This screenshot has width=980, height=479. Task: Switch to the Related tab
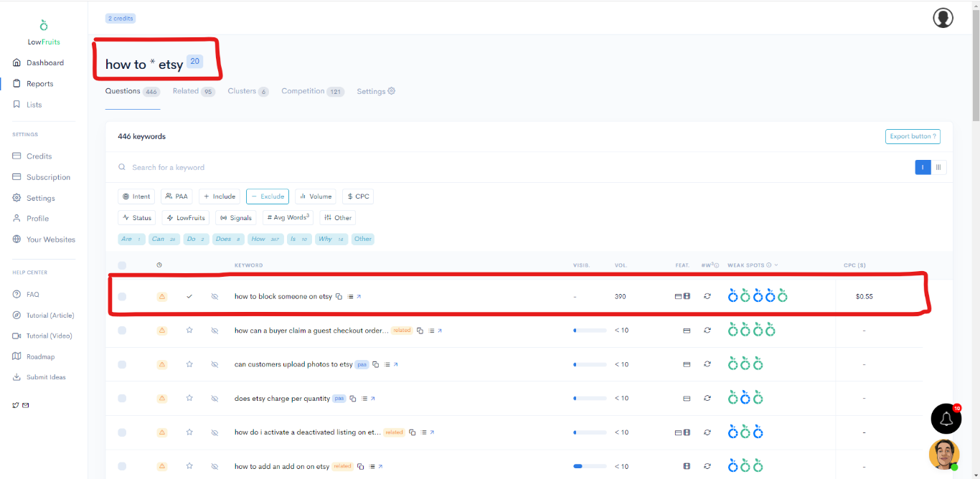[194, 91]
